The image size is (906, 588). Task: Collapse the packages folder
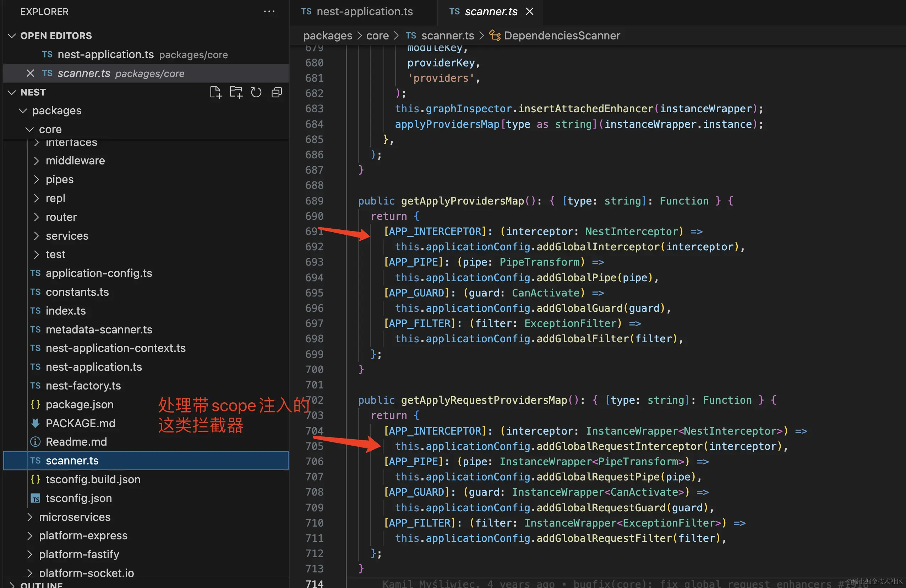coord(23,110)
